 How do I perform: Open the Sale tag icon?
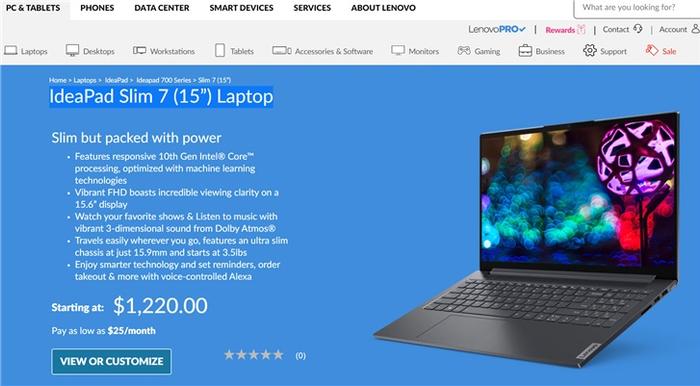pyautogui.click(x=652, y=50)
